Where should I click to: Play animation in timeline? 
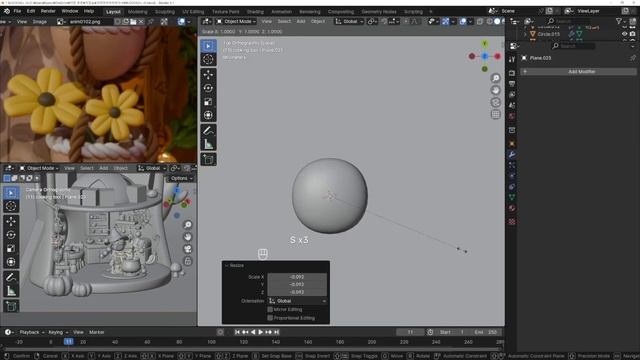(x=261, y=332)
